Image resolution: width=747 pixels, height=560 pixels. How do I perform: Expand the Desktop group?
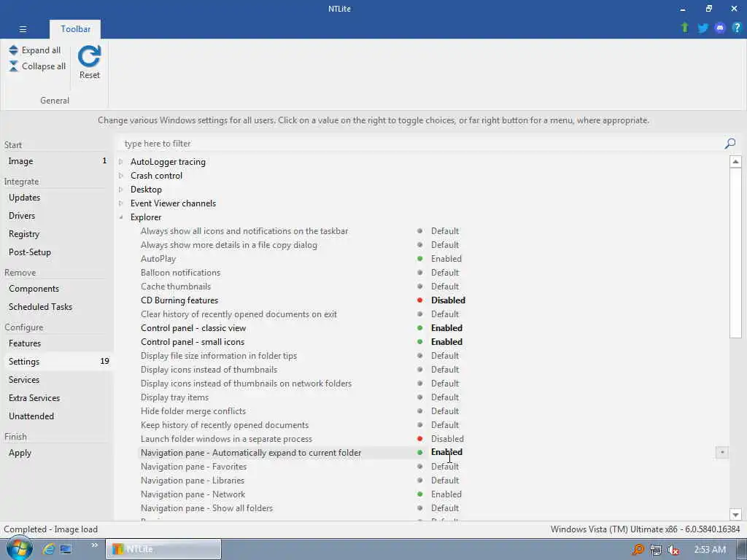(x=121, y=189)
